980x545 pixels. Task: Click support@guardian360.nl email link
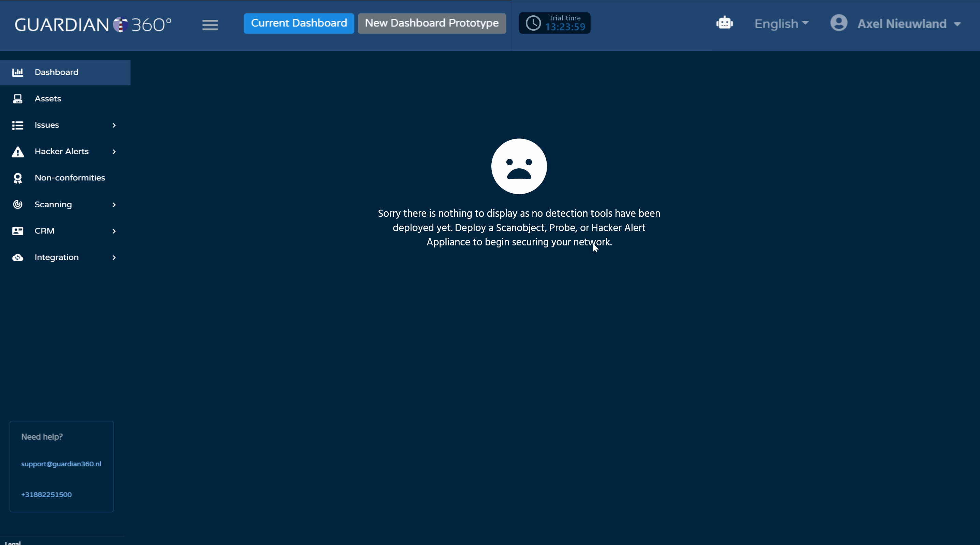pyautogui.click(x=61, y=464)
